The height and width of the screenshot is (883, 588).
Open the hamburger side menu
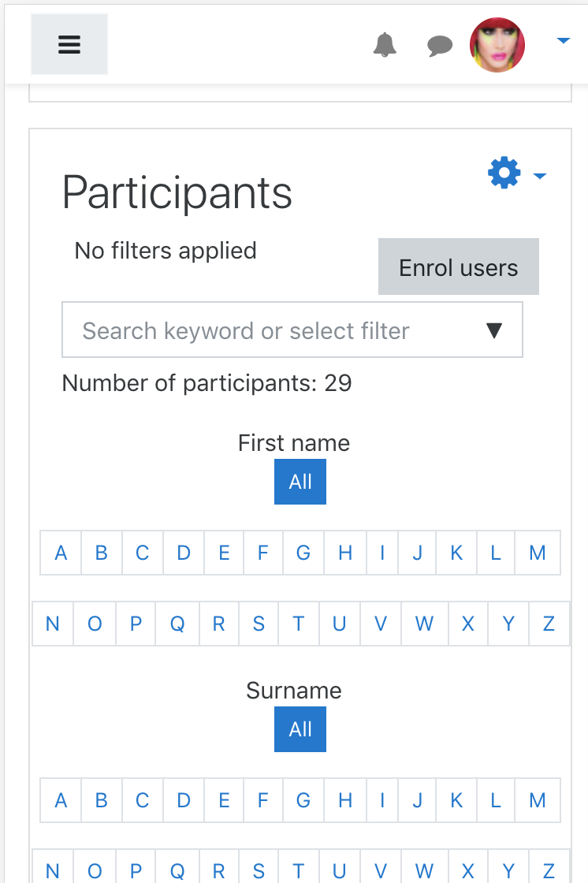[69, 44]
